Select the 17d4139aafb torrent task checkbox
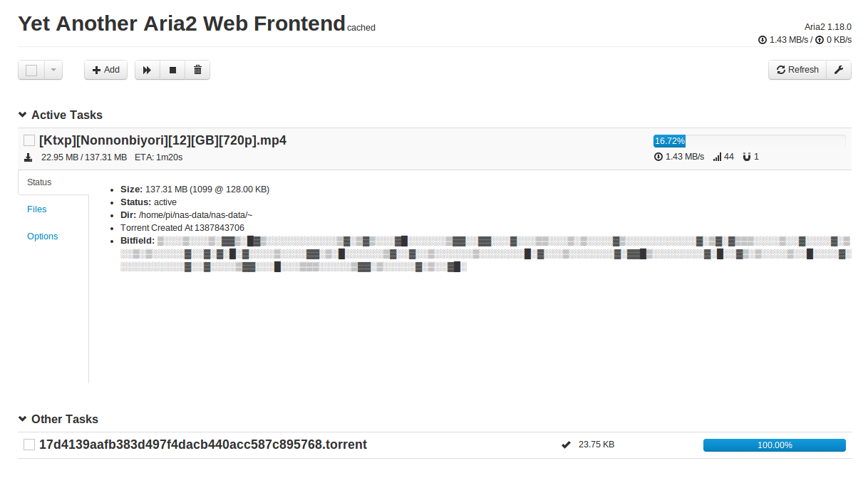This screenshot has height=483, width=868. [x=29, y=445]
